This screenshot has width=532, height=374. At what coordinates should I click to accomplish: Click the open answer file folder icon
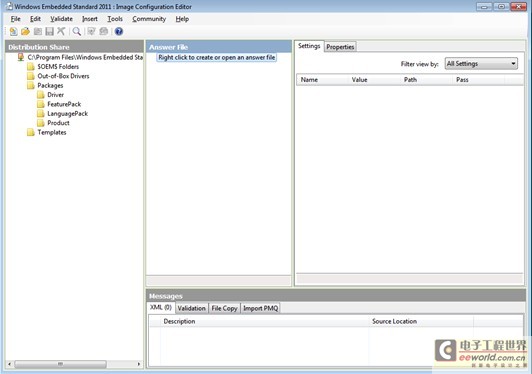pos(25,32)
